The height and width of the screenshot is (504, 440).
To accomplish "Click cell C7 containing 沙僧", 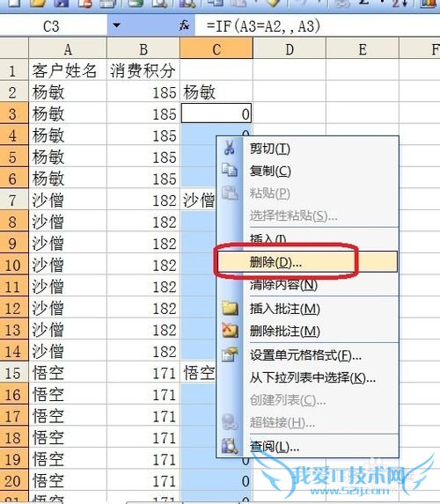I will (199, 200).
